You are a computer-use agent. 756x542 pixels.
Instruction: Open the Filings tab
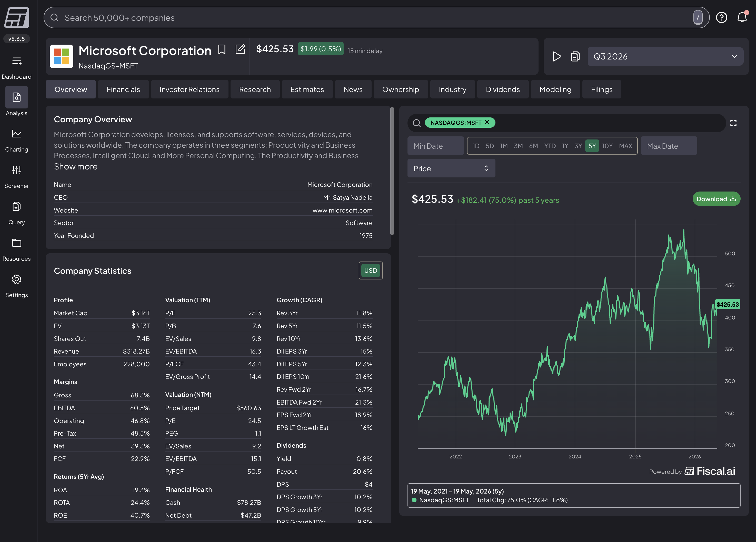click(602, 89)
